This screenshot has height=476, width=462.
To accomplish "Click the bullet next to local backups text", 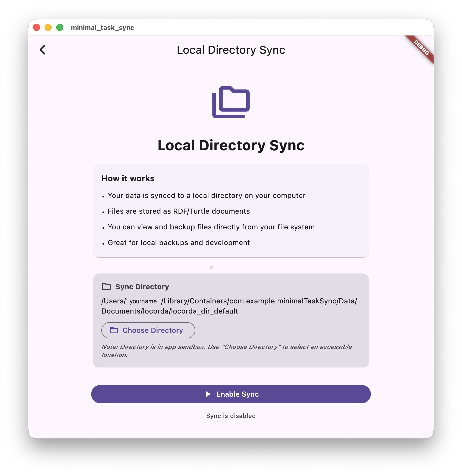I will click(103, 243).
